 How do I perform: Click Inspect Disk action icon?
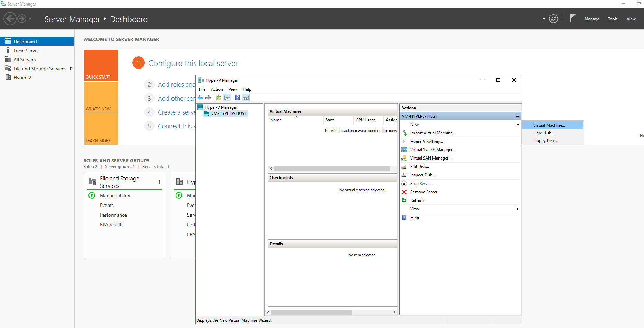coord(404,175)
